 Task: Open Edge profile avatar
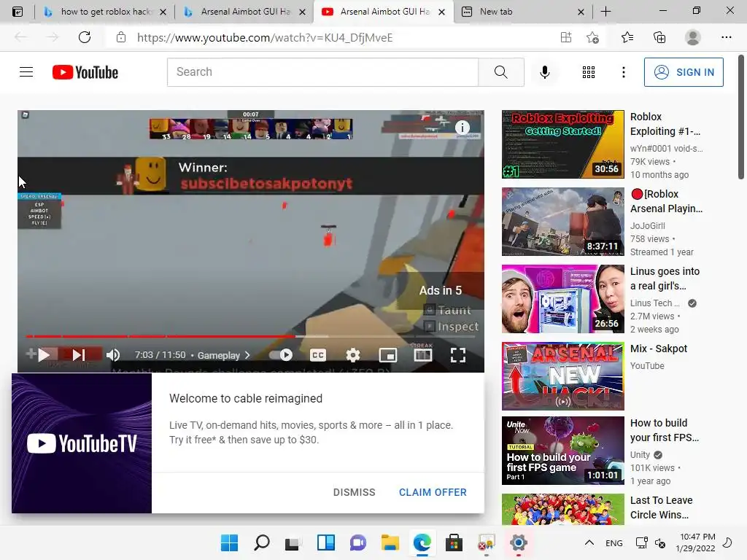coord(692,37)
